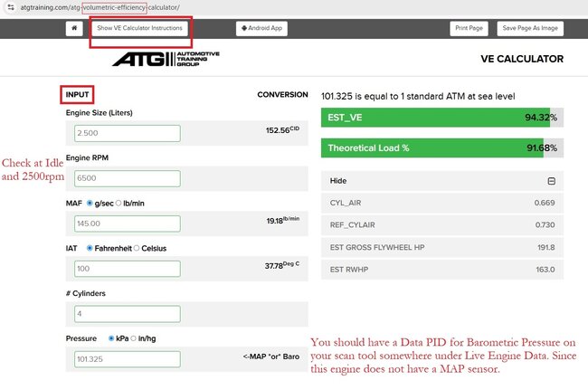The width and height of the screenshot is (588, 390).
Task: Select IAT Celsius radio button
Action: pyautogui.click(x=137, y=248)
